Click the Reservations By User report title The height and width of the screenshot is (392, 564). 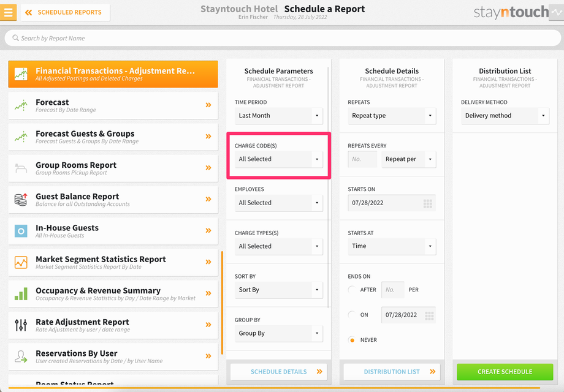76,353
